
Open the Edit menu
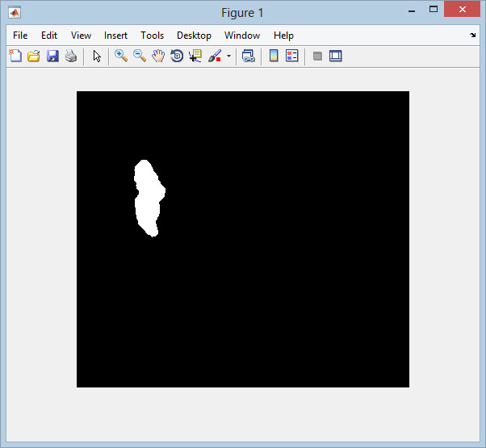[x=49, y=36]
